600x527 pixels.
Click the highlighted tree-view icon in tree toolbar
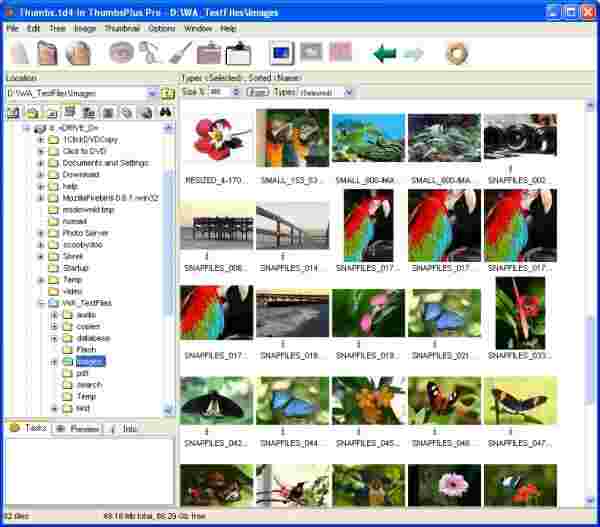70,111
